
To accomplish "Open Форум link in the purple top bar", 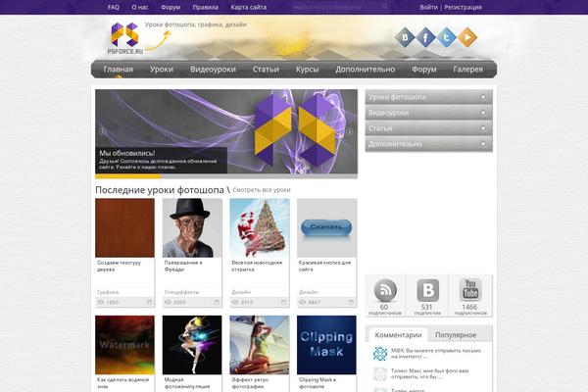I will click(171, 7).
